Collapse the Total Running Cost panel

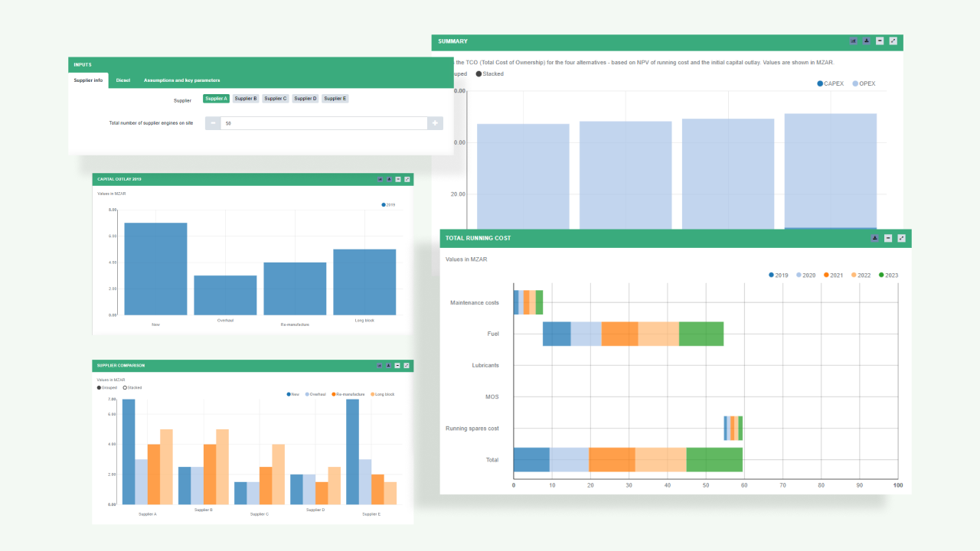[x=888, y=238]
